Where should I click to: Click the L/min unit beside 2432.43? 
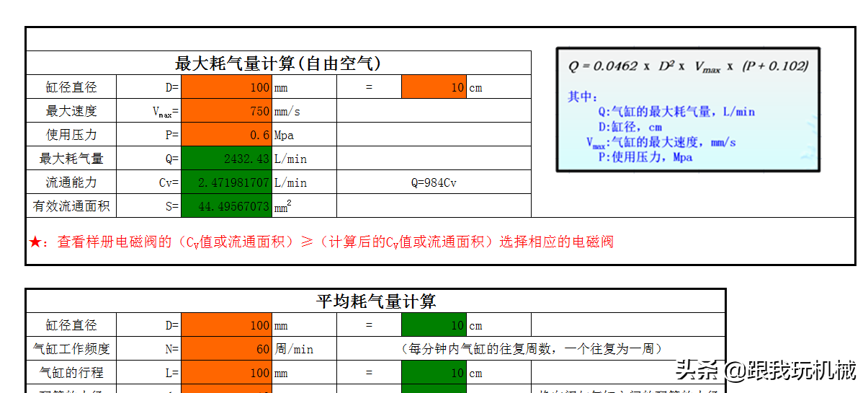tap(304, 159)
